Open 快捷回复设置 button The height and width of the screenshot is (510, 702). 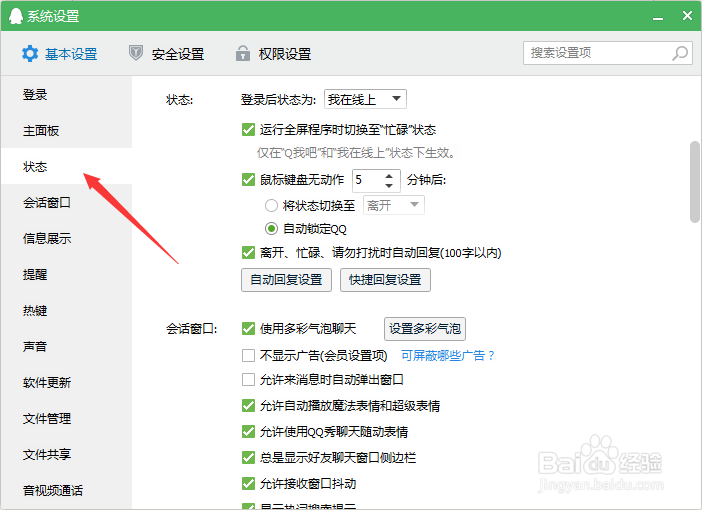click(385, 280)
